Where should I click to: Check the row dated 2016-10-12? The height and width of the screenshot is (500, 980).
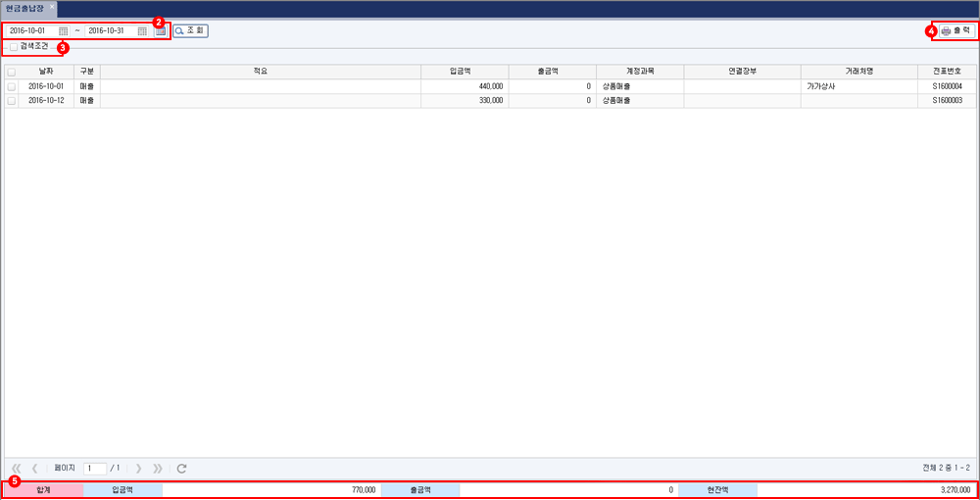11,100
